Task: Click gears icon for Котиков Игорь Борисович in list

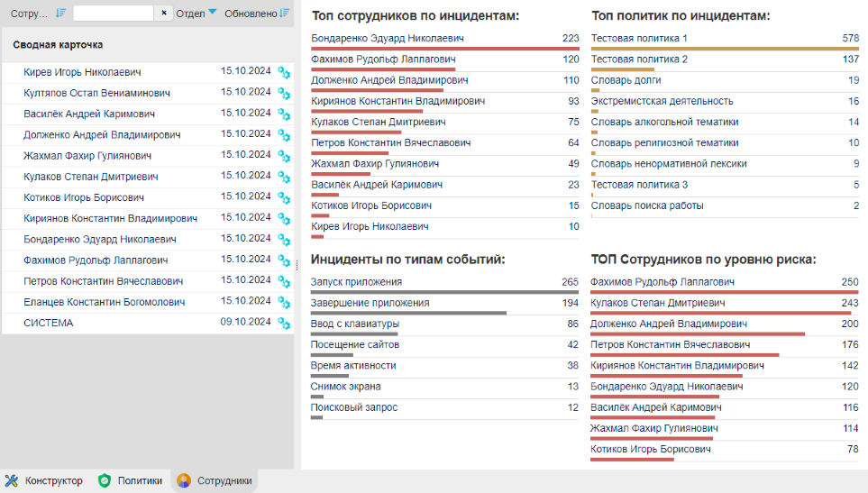Action: coord(284,198)
